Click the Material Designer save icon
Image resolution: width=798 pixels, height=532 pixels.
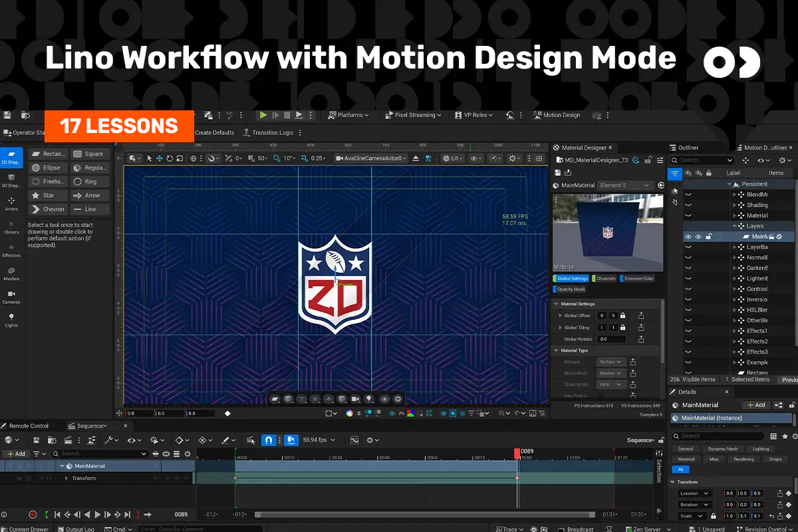point(558,172)
